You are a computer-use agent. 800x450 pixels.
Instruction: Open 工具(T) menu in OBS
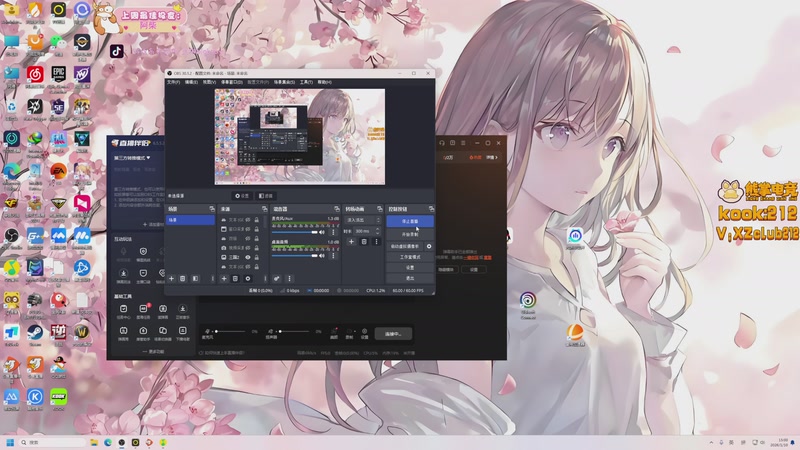point(306,82)
